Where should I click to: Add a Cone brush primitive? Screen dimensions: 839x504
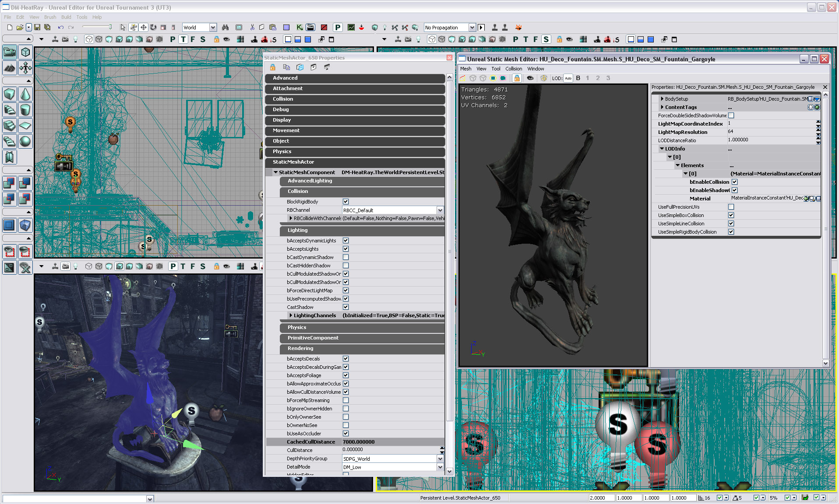click(x=25, y=94)
